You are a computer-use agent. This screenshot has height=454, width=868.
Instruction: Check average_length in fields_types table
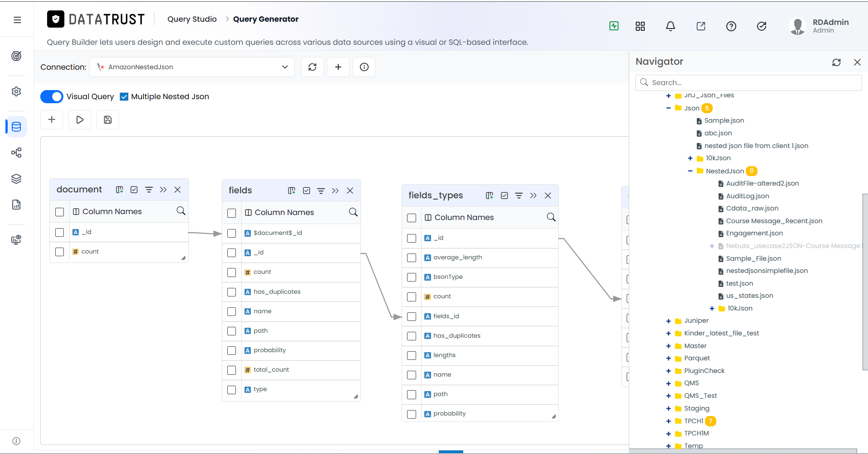(x=412, y=258)
